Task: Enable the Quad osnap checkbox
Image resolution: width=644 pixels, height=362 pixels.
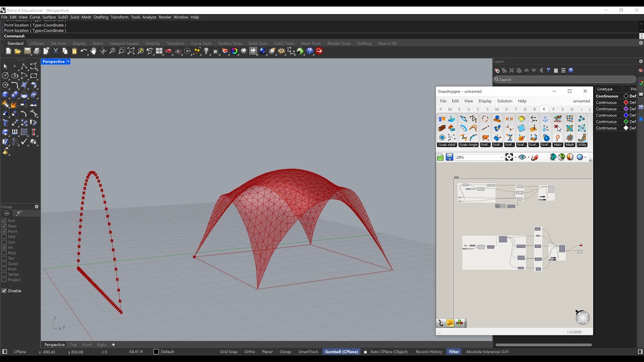Action: tap(5, 263)
